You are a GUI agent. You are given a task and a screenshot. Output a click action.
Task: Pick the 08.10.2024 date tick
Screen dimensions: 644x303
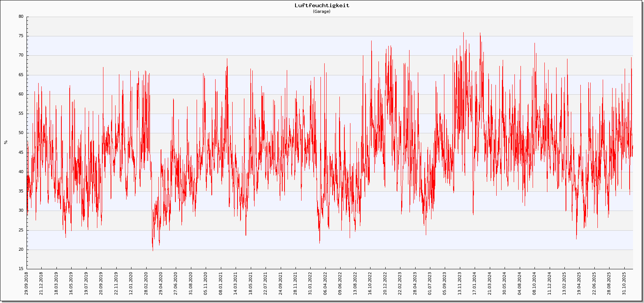(x=535, y=284)
